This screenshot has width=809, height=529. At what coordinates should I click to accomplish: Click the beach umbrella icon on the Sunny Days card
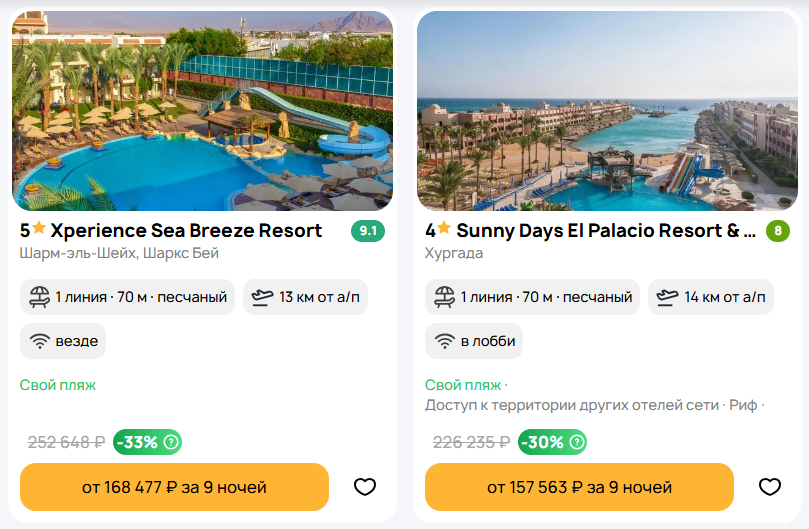(445, 297)
